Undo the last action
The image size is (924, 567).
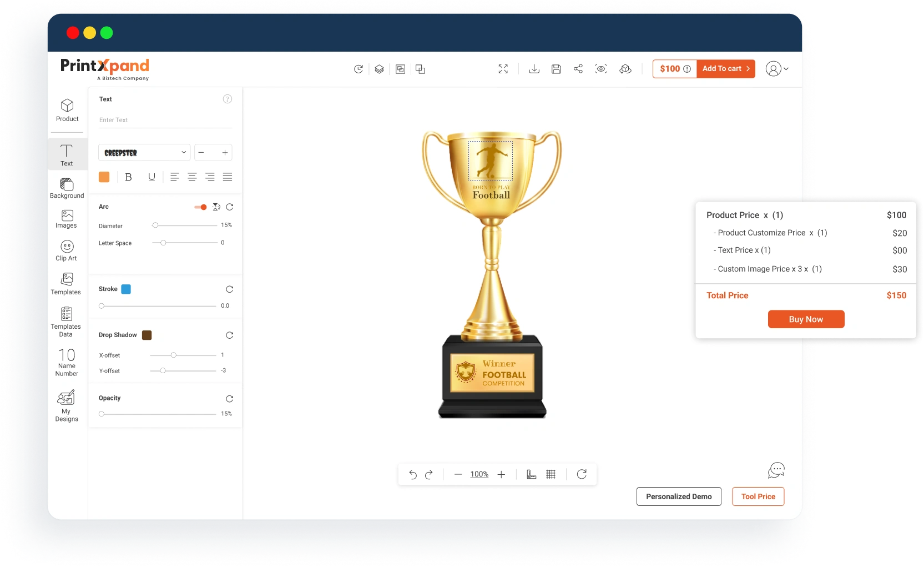[413, 474]
